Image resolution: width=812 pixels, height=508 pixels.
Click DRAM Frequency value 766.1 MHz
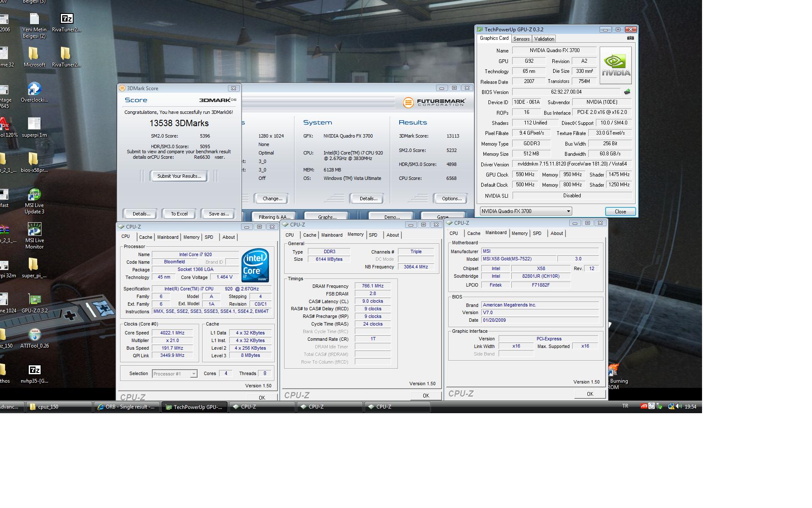tap(373, 286)
